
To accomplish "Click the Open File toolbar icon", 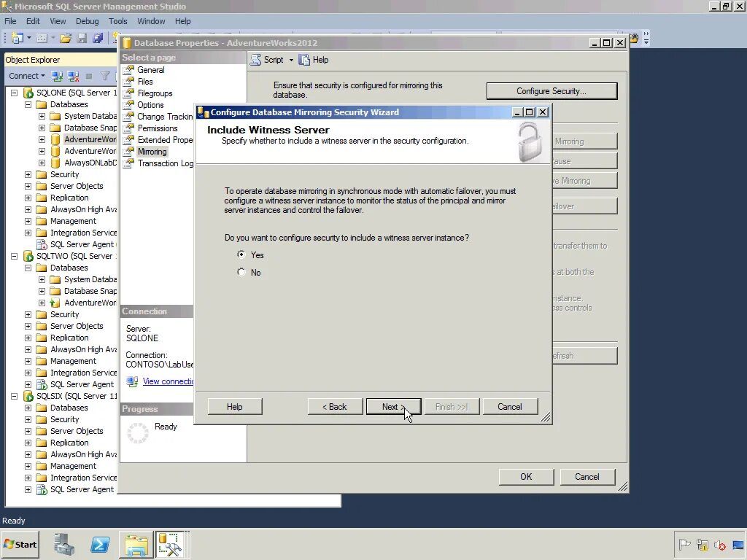I will pyautogui.click(x=66, y=38).
